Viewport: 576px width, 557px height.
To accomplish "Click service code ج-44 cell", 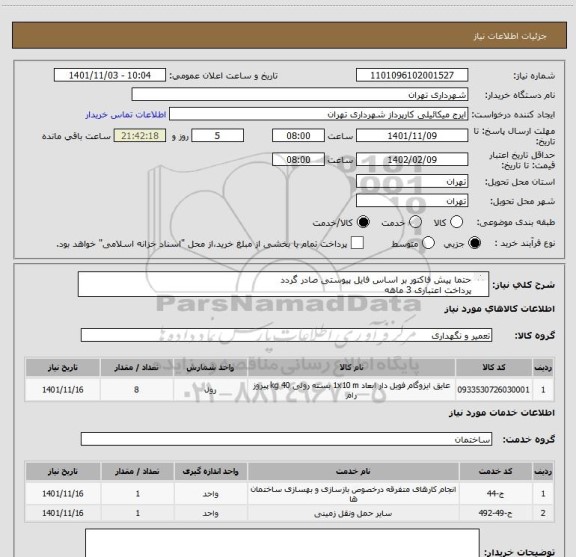I will 496,493.
